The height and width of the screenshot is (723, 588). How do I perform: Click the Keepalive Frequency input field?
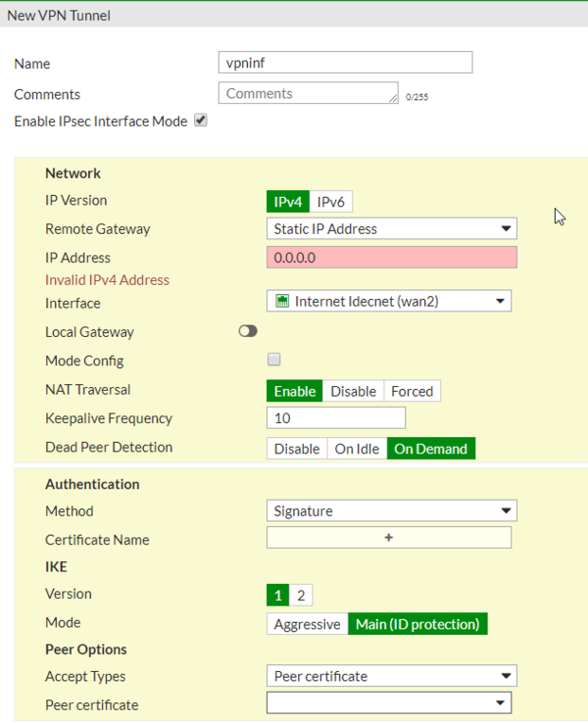[x=335, y=418]
